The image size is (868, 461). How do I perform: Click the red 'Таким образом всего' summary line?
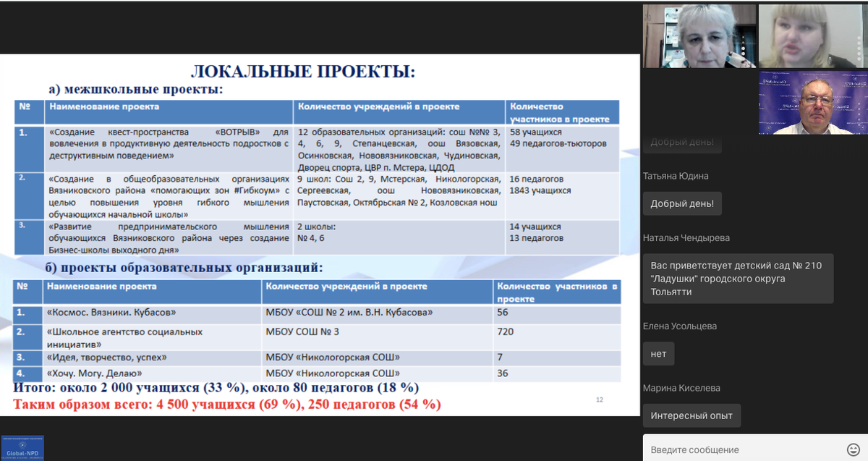227,405
